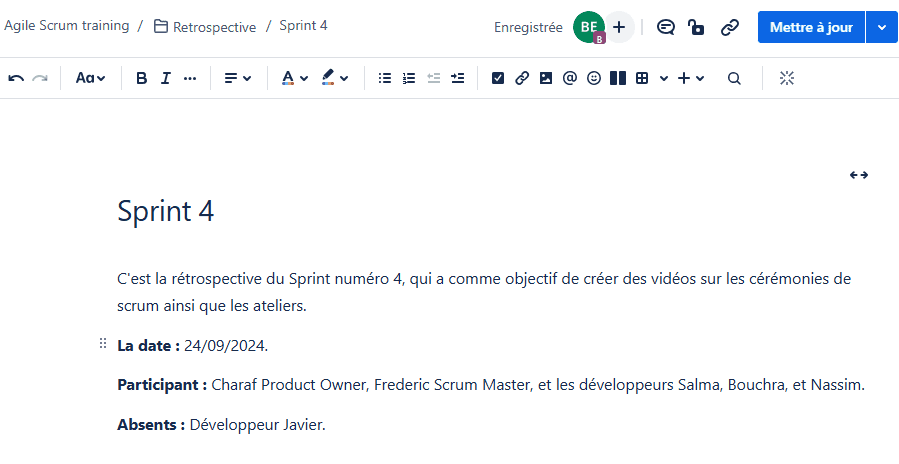Click the BE user avatar
The image size is (899, 464).
(589, 27)
